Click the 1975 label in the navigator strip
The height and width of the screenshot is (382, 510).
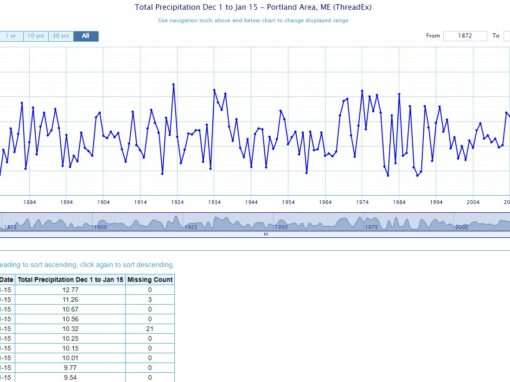[x=371, y=227]
